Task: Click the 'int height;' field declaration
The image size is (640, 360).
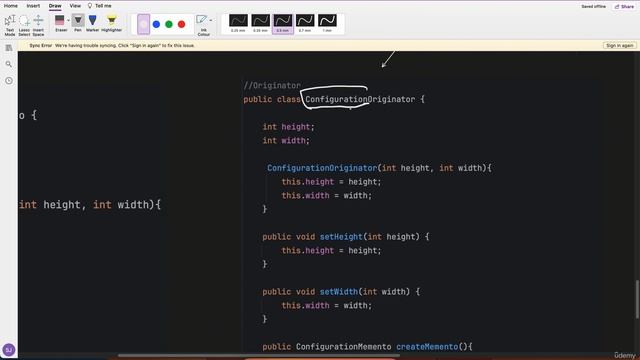Action: pyautogui.click(x=289, y=127)
